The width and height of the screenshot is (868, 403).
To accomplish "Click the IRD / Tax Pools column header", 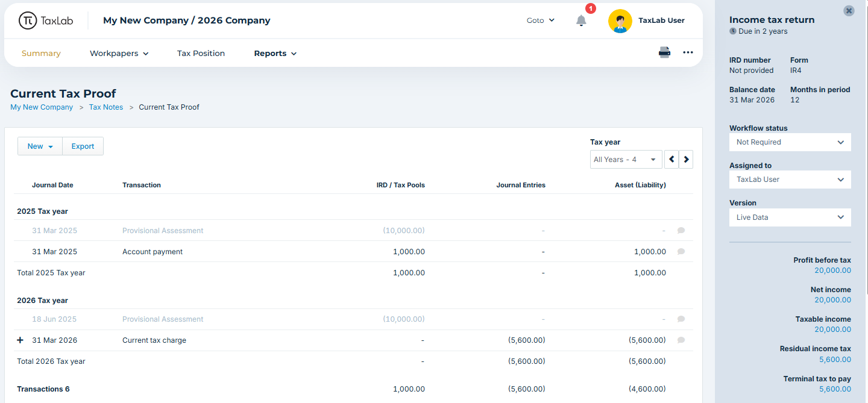I will coord(400,185).
